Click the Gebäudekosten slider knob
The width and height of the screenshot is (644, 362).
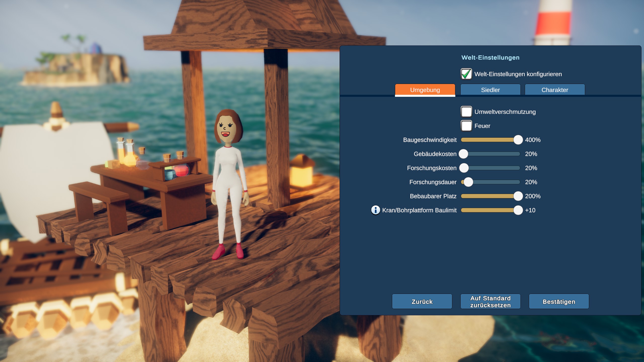tap(463, 154)
